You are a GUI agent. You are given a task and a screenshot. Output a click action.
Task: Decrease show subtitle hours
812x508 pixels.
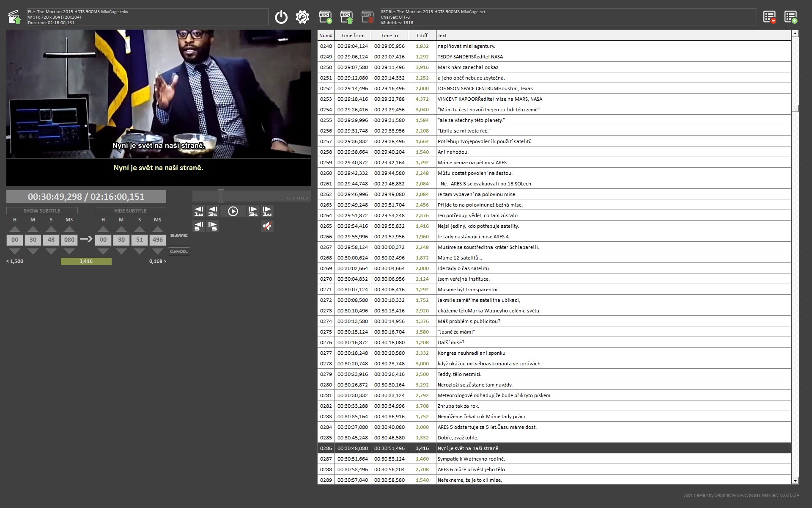15,251
